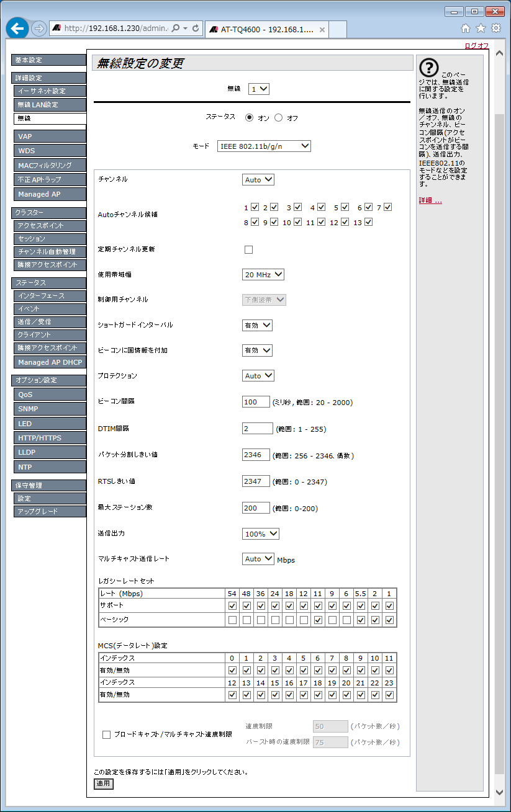The image size is (511, 812).
Task: Open the チャンネル Auto dropdown
Action: point(258,179)
